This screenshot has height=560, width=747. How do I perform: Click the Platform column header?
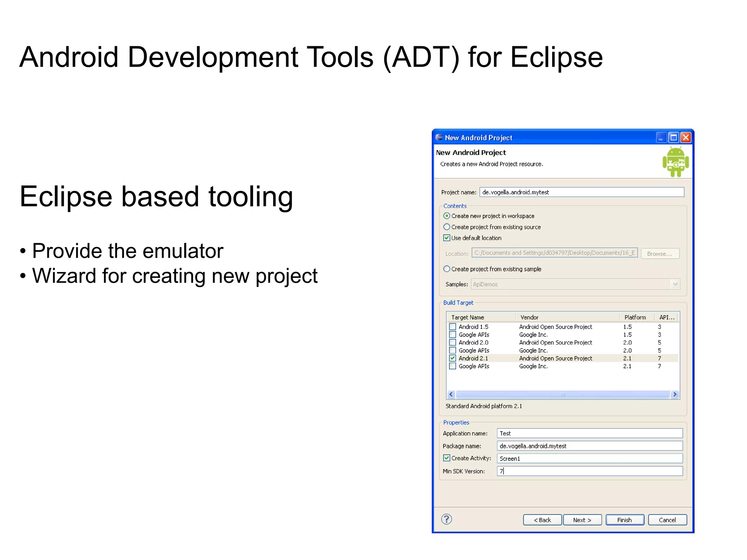pyautogui.click(x=636, y=317)
